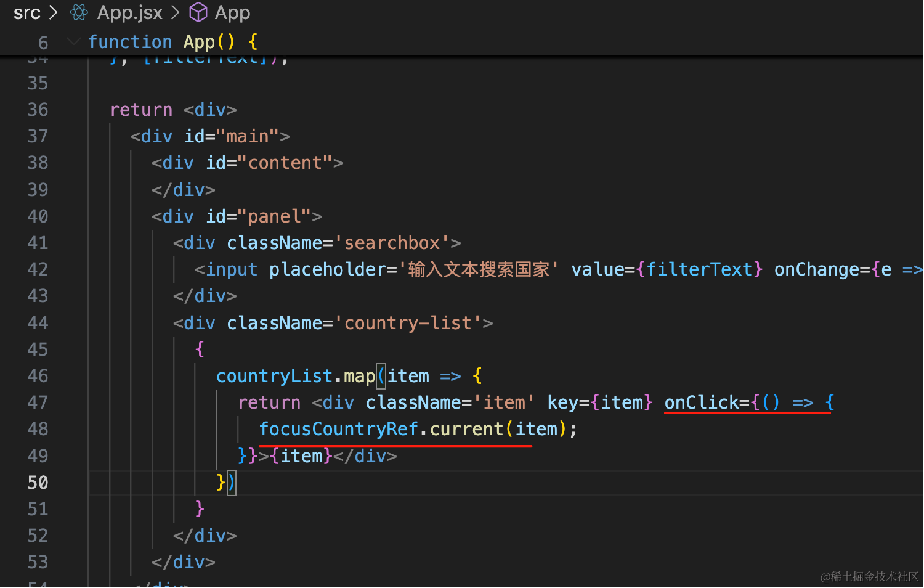Click the 'input' tag name on line 42
The width and height of the screenshot is (924, 588).
(x=232, y=269)
